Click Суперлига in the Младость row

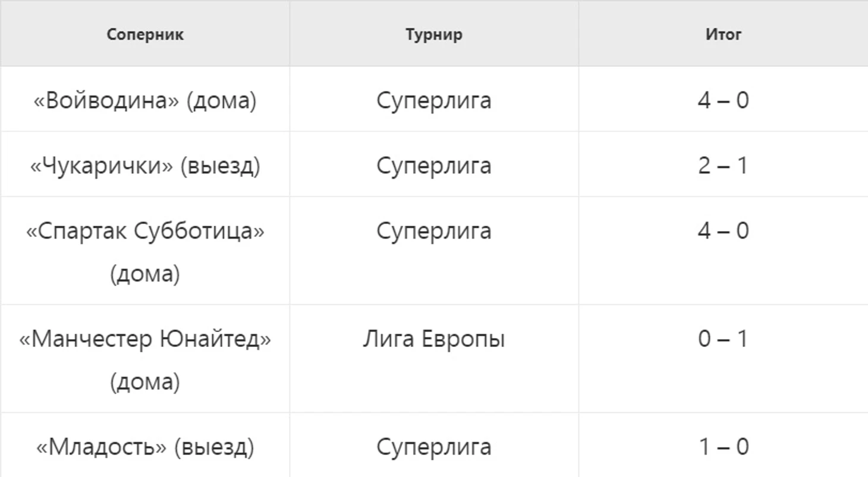click(434, 447)
